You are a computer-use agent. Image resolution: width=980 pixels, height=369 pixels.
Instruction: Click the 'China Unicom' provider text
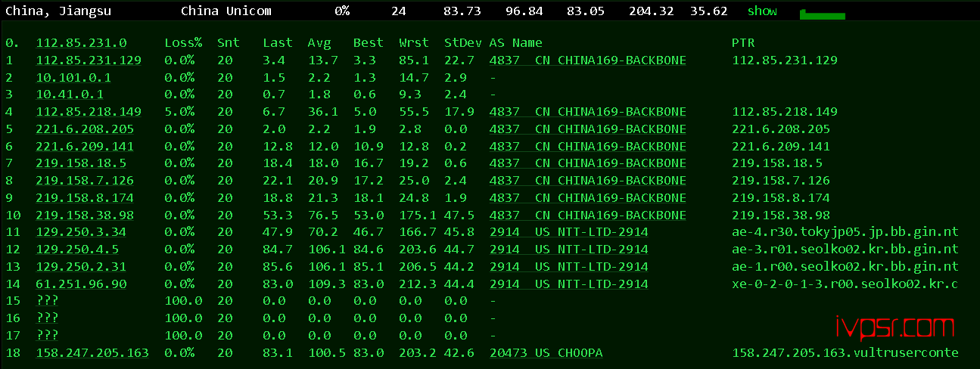(226, 11)
